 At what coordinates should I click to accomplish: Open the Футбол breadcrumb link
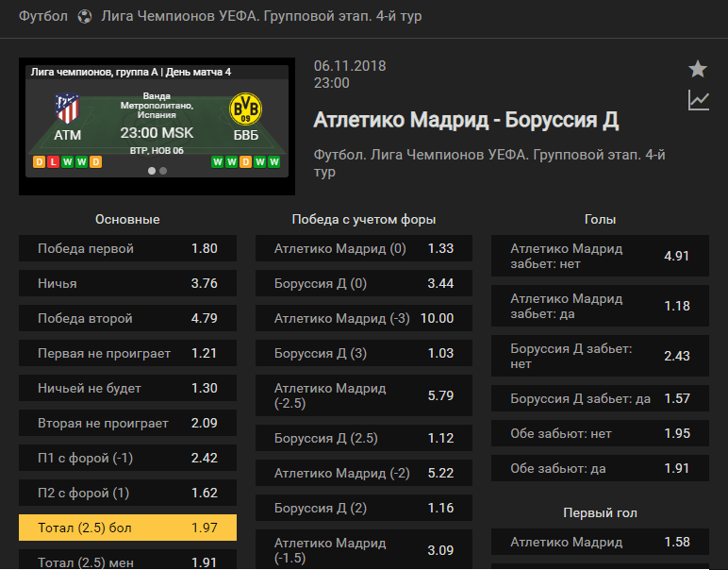pos(43,16)
